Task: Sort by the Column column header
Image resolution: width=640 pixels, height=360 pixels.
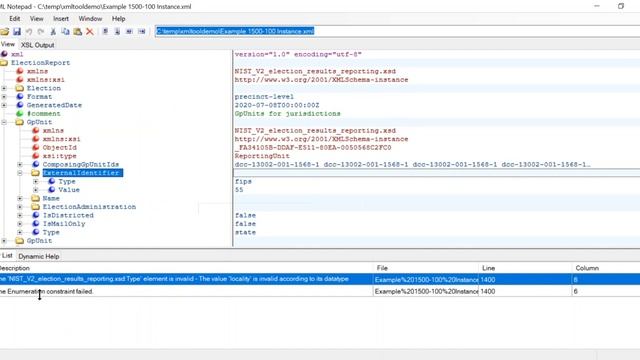Action: coord(606,268)
